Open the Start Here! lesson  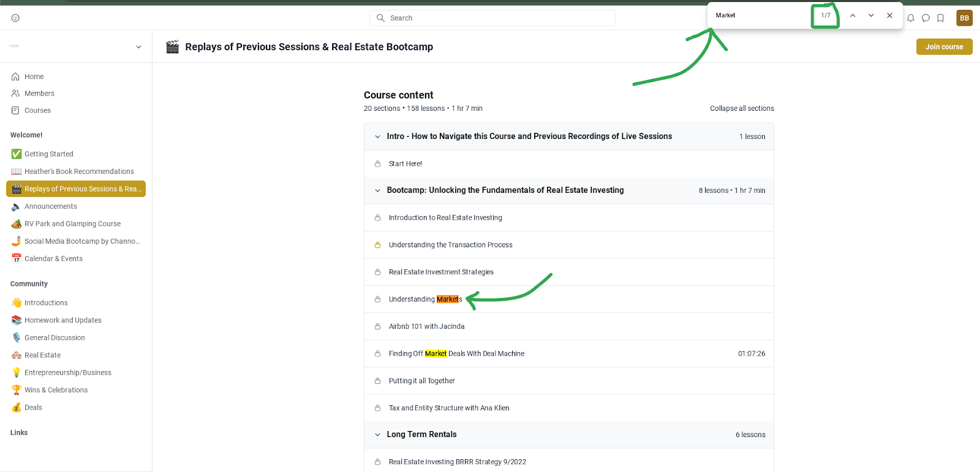[569, 163]
